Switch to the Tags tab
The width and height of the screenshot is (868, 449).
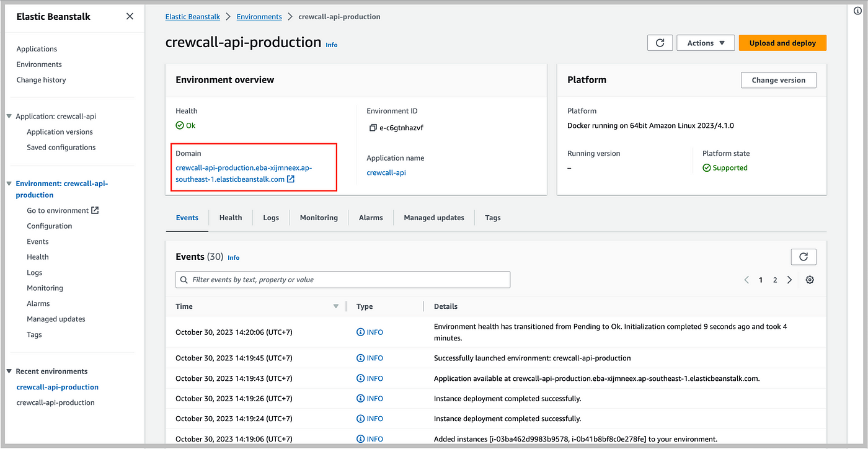coord(493,218)
